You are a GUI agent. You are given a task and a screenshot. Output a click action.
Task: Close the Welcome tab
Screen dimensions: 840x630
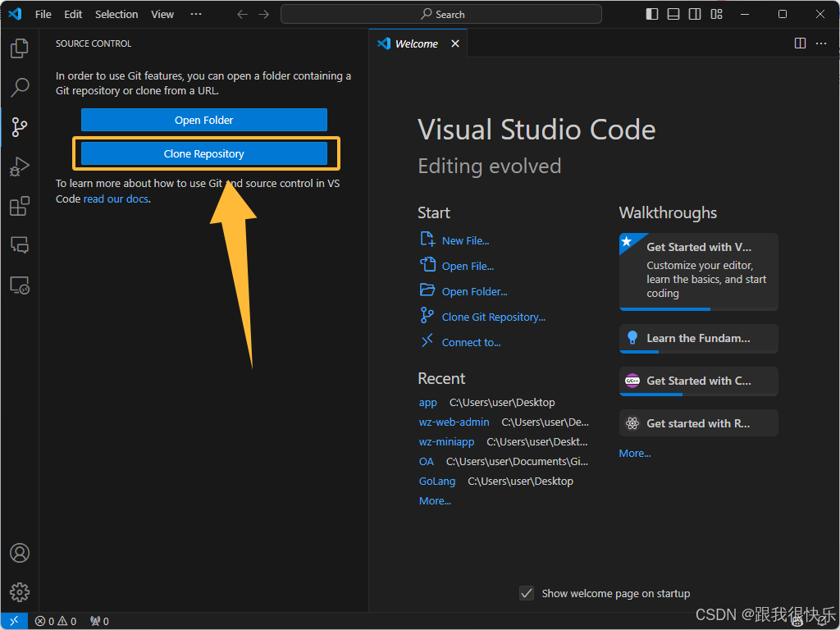coord(454,43)
